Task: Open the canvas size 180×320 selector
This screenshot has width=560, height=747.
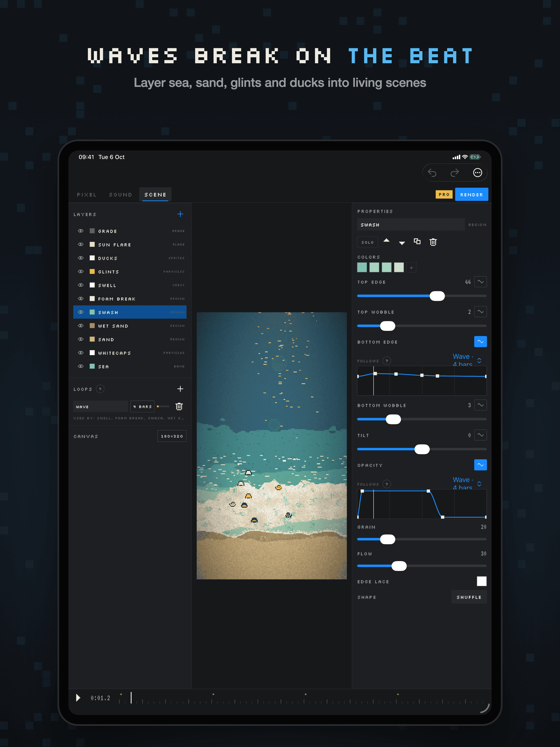Action: coord(172,436)
